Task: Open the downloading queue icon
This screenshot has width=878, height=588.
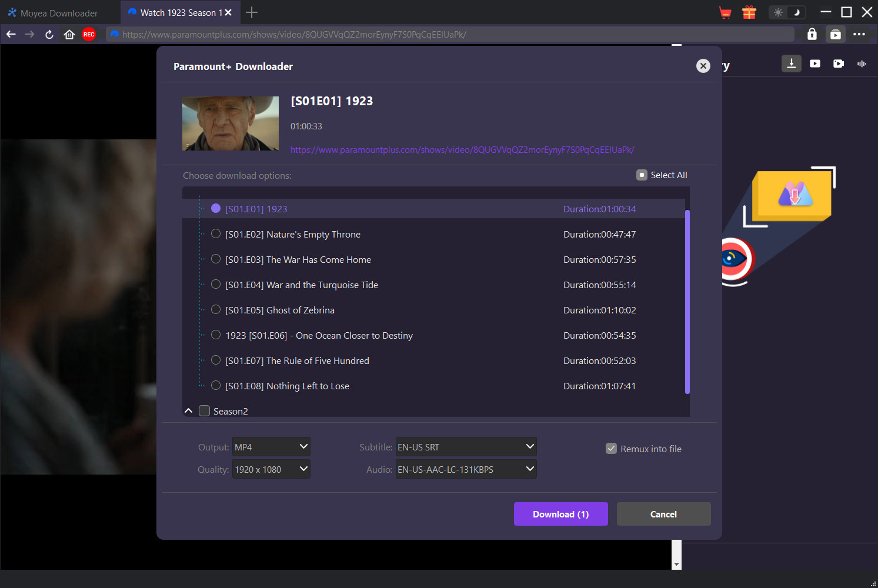Action: pos(792,64)
